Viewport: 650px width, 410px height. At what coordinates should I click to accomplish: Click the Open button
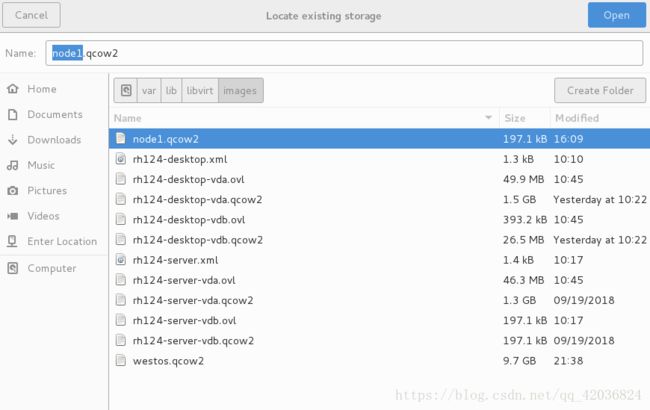[x=616, y=15]
